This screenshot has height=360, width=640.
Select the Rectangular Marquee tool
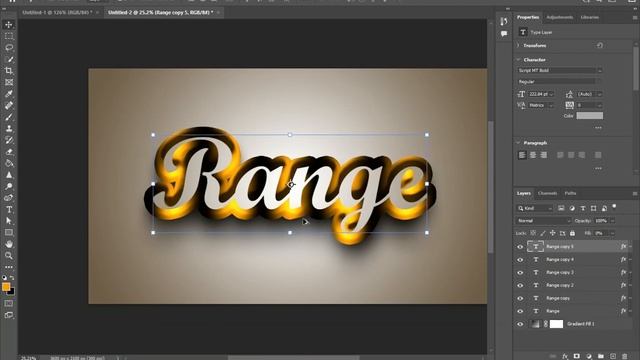click(9, 36)
